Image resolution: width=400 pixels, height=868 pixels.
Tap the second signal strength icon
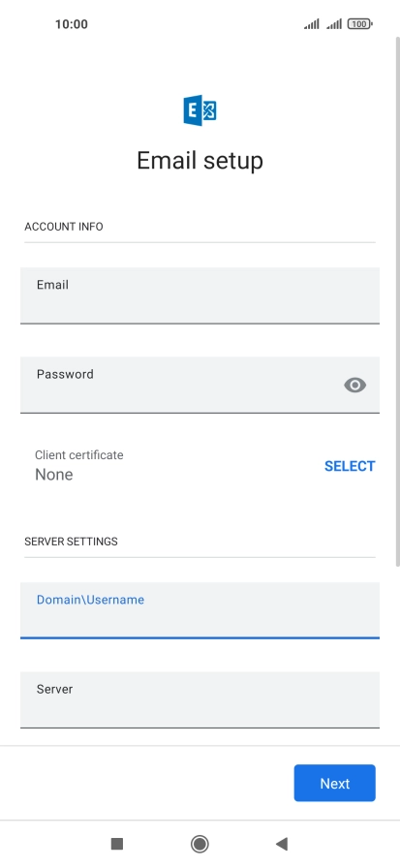click(334, 24)
